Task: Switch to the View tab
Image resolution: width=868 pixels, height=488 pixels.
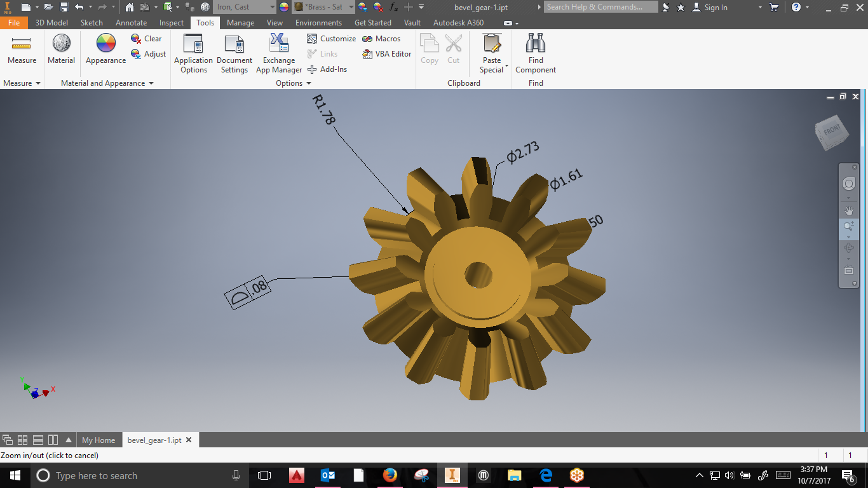Action: [275, 22]
